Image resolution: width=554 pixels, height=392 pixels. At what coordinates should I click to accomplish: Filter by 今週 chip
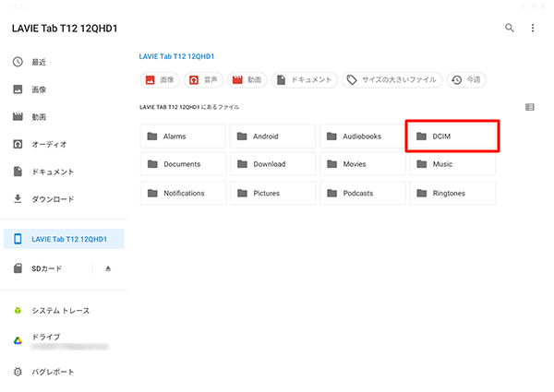[x=466, y=79]
